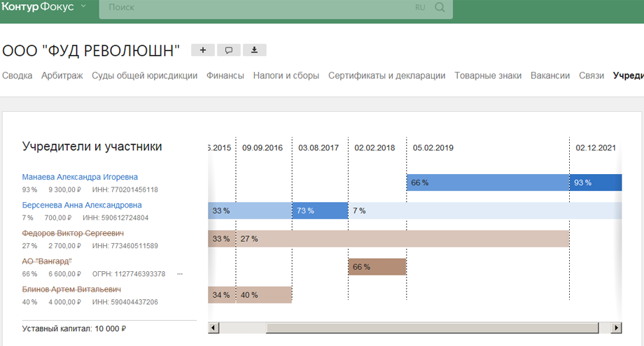This screenshot has height=346, width=644.
Task: Open the Вакансии tab
Action: [x=550, y=75]
